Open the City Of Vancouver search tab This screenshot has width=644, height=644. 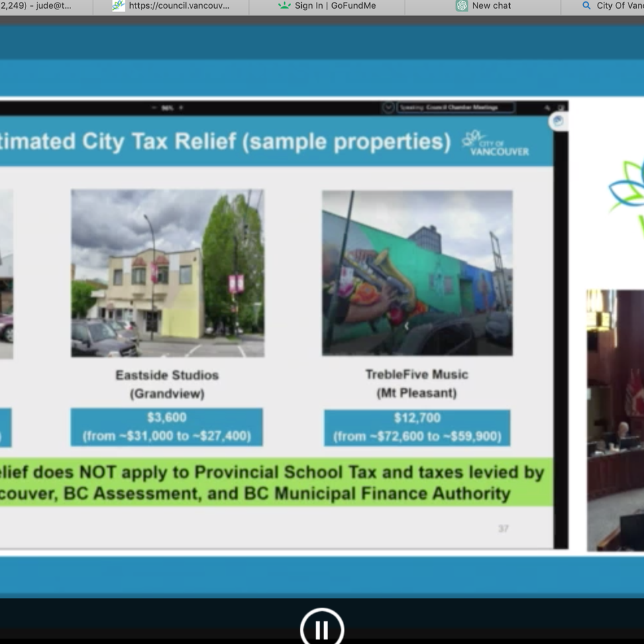point(602,6)
